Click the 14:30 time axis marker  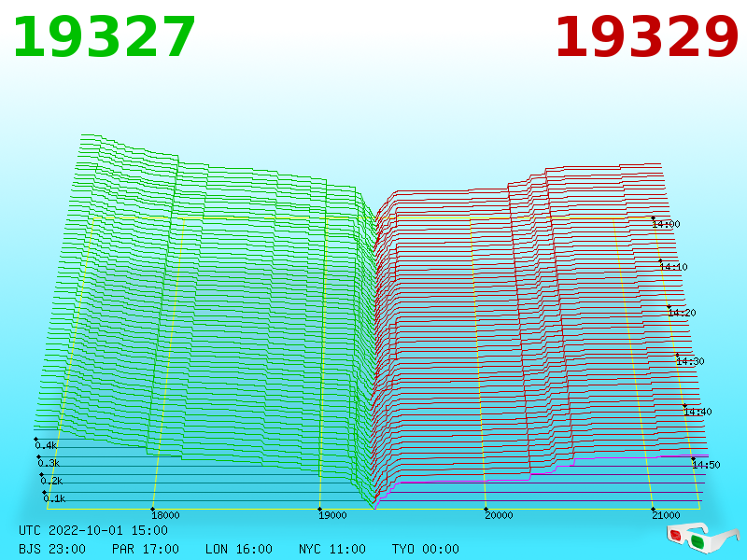pos(690,361)
